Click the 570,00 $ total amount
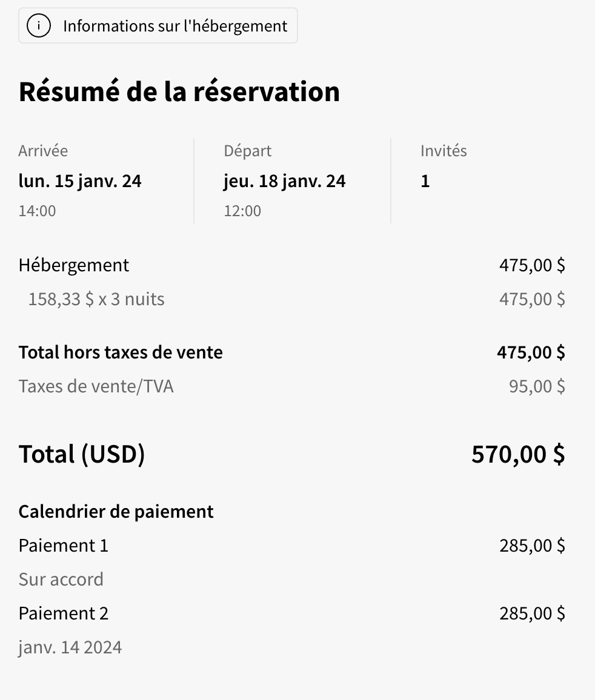595x700 pixels. click(518, 454)
